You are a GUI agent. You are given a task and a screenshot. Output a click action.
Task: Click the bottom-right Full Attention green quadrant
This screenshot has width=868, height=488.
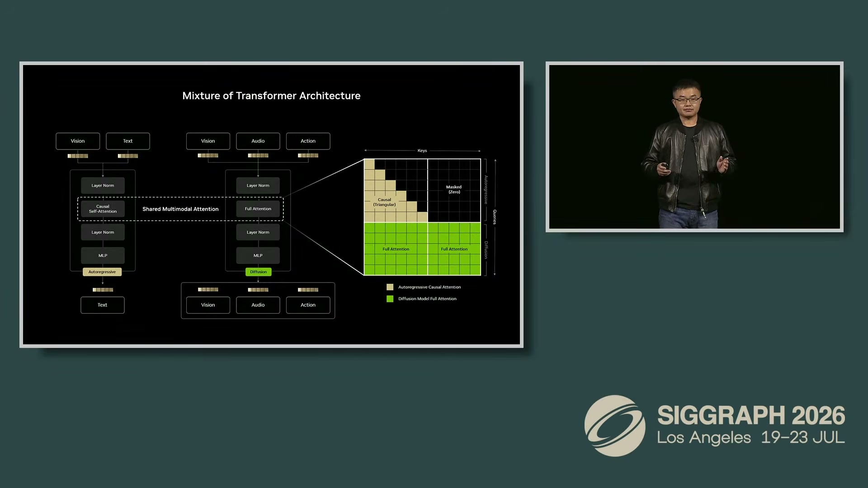pos(454,249)
